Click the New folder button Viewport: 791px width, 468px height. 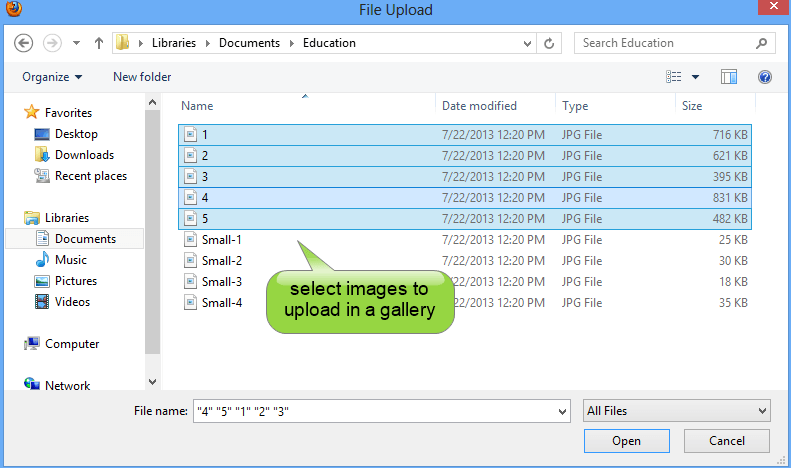(x=142, y=77)
